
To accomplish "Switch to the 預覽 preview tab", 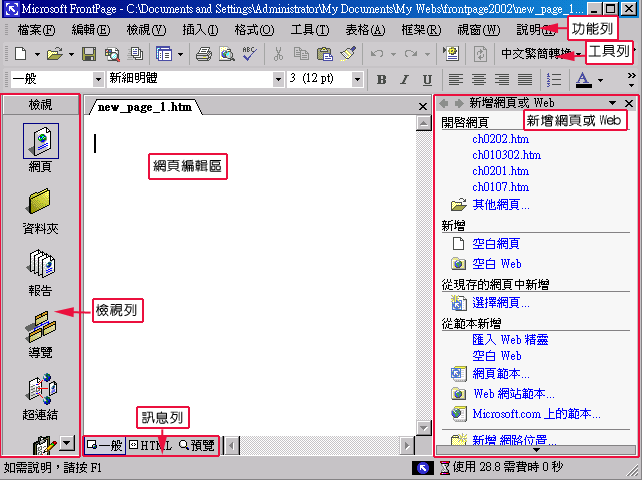I will (197, 445).
